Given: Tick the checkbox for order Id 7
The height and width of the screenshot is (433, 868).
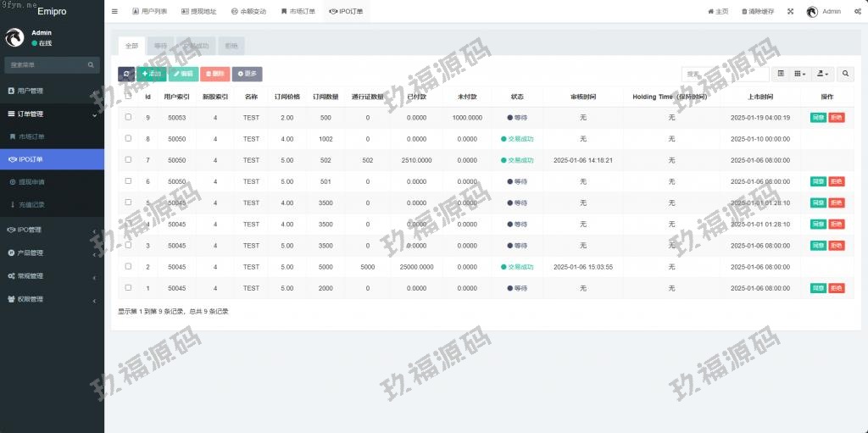Looking at the screenshot, I should 129,159.
